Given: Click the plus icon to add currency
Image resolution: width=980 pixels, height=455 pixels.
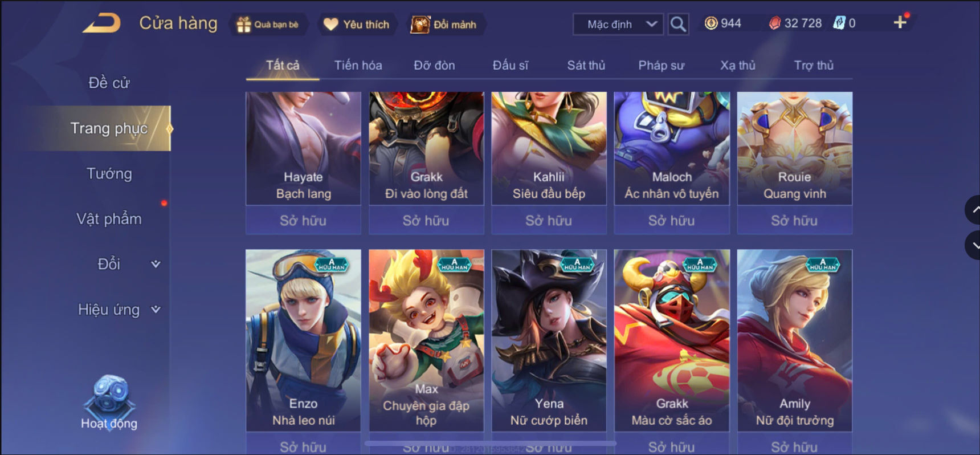Looking at the screenshot, I should [x=900, y=22].
